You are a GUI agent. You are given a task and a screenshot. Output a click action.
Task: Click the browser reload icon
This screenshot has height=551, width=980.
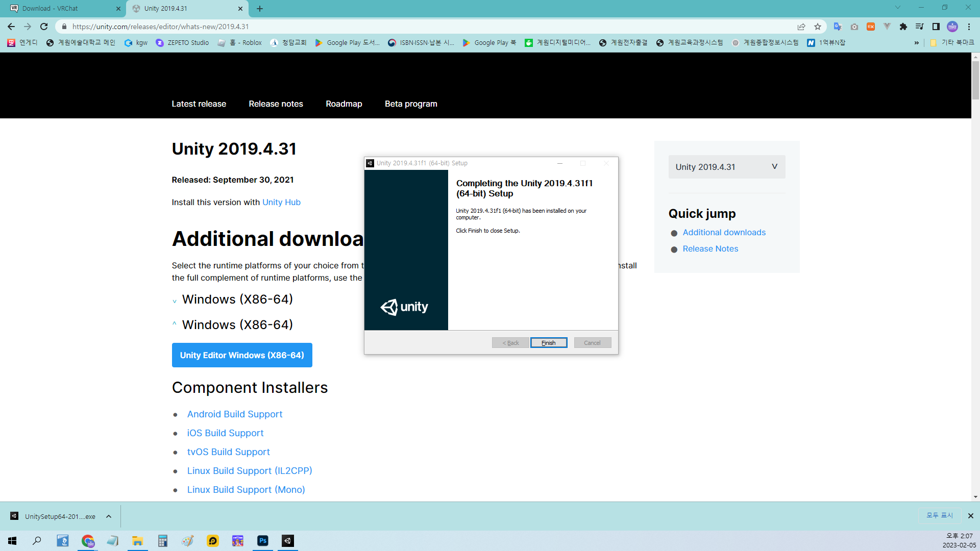click(44, 27)
